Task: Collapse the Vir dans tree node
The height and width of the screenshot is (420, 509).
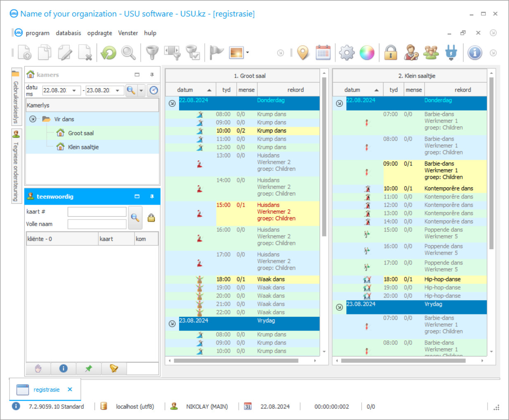Action: point(33,119)
